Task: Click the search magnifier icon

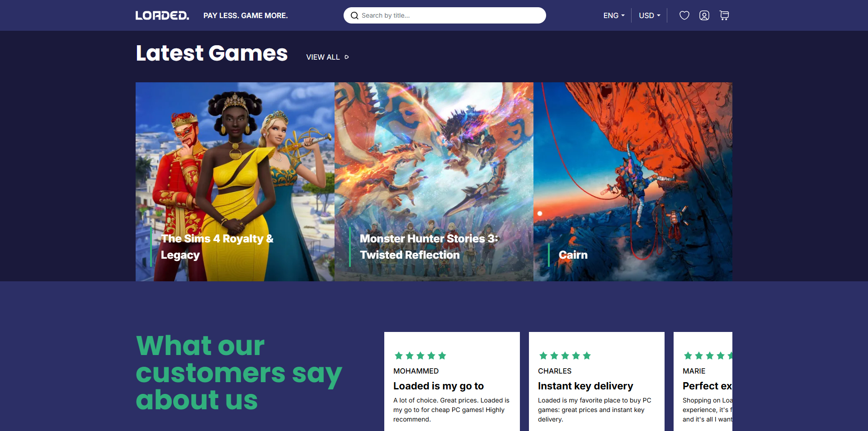Action: pos(354,15)
